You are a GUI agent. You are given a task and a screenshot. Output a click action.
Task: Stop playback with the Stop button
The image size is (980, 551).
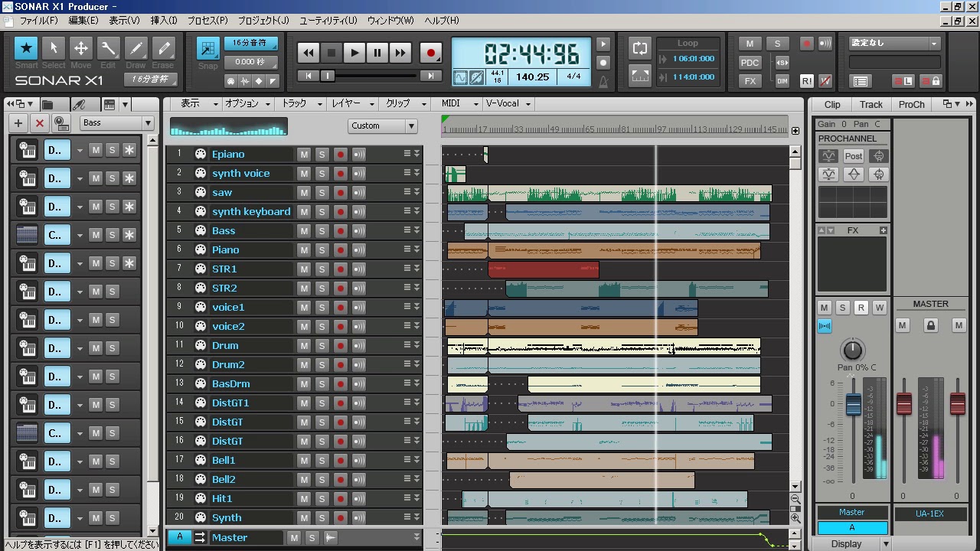coord(332,53)
